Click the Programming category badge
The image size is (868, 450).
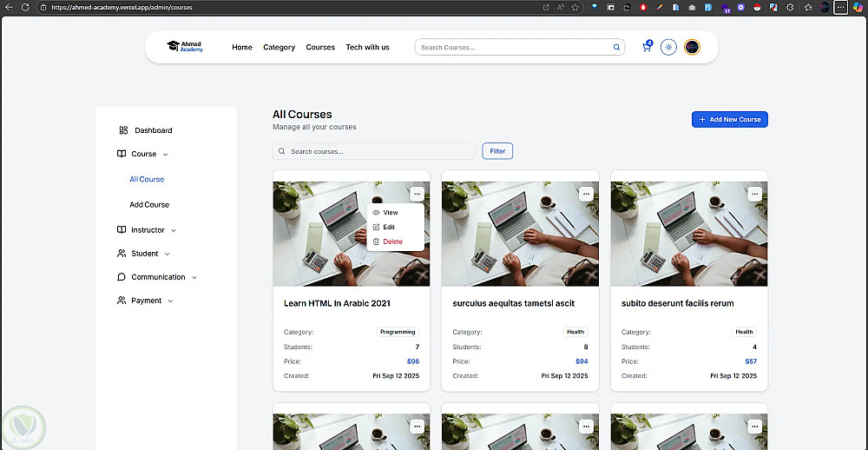[x=398, y=332]
